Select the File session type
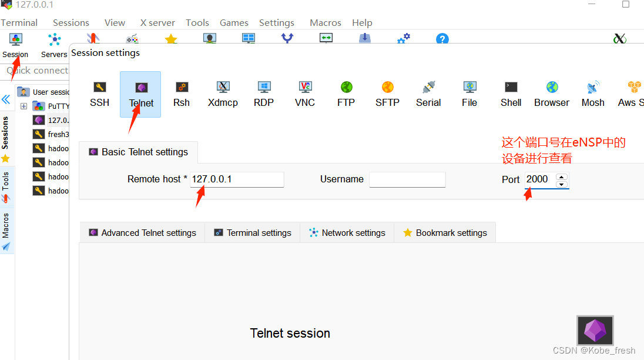The width and height of the screenshot is (644, 360). tap(469, 95)
